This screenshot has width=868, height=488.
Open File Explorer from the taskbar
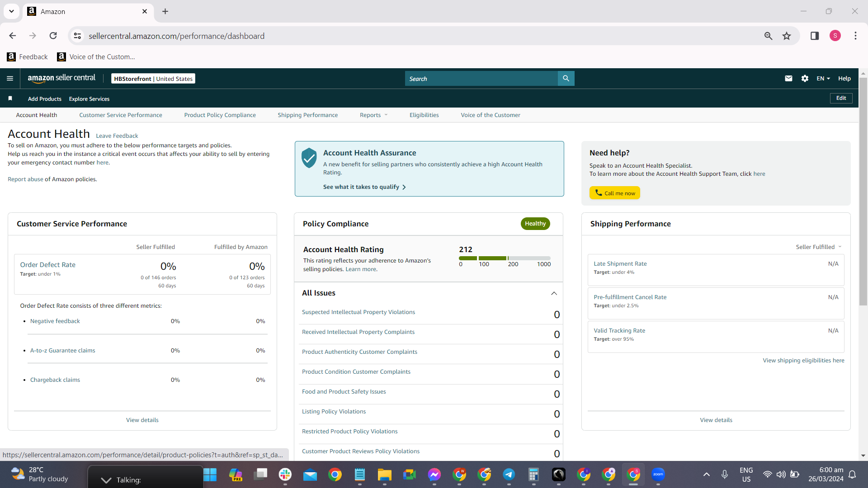385,474
